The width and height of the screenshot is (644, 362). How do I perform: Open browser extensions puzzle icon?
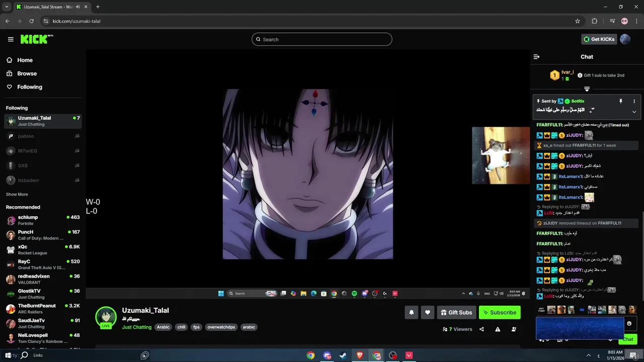tap(595, 21)
